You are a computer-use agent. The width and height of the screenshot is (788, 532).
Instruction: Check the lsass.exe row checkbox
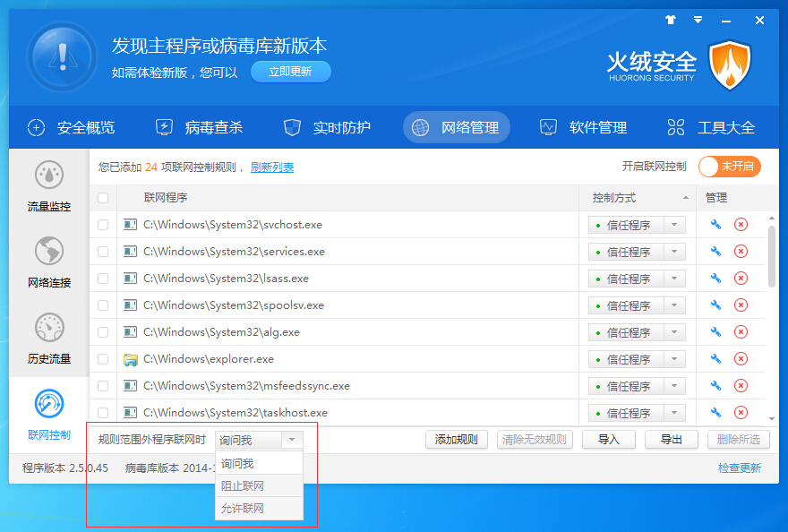pos(103,278)
